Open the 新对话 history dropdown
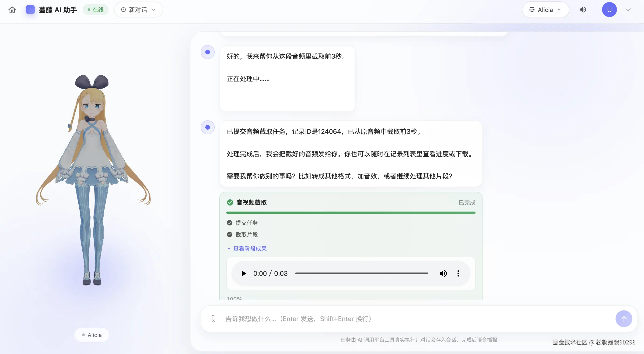Image resolution: width=644 pixels, height=354 pixels. click(138, 10)
